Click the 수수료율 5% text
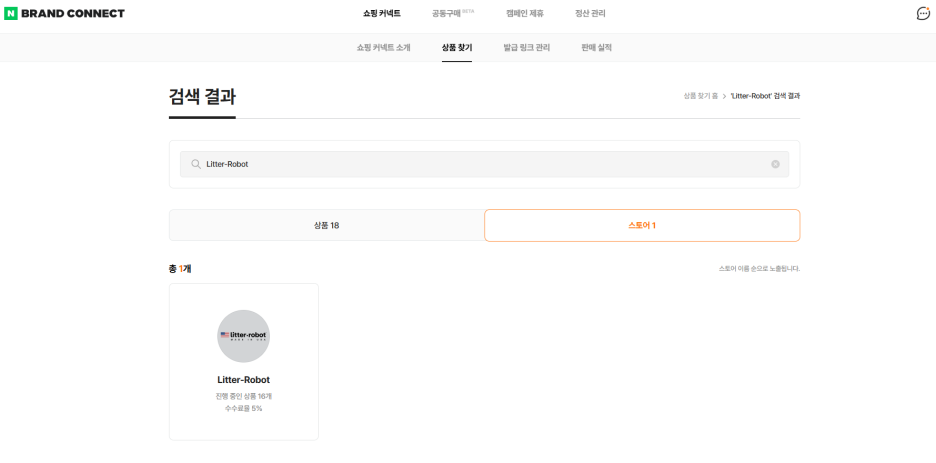This screenshot has height=463, width=936. (x=244, y=409)
